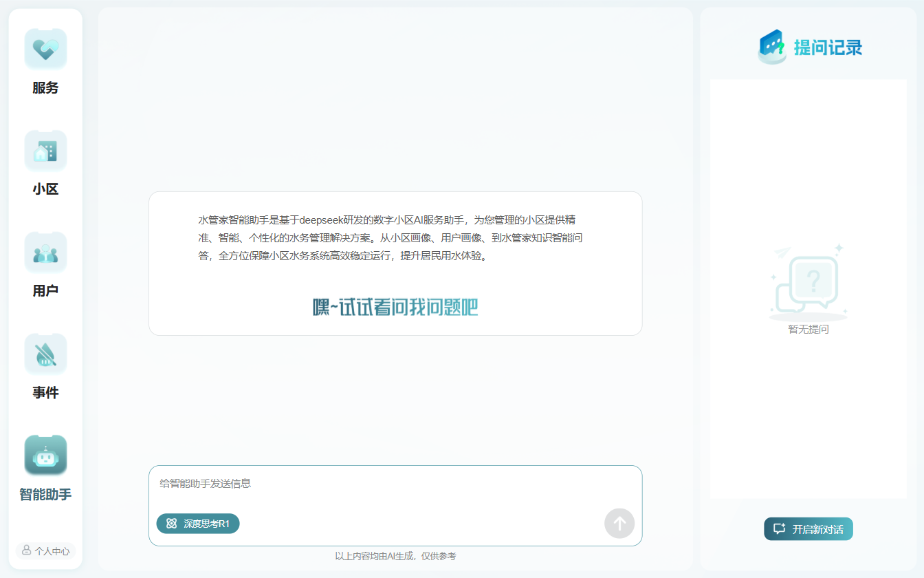This screenshot has height=578, width=924.
Task: Toggle 深度思考R1 deep thinking mode
Action: [199, 524]
